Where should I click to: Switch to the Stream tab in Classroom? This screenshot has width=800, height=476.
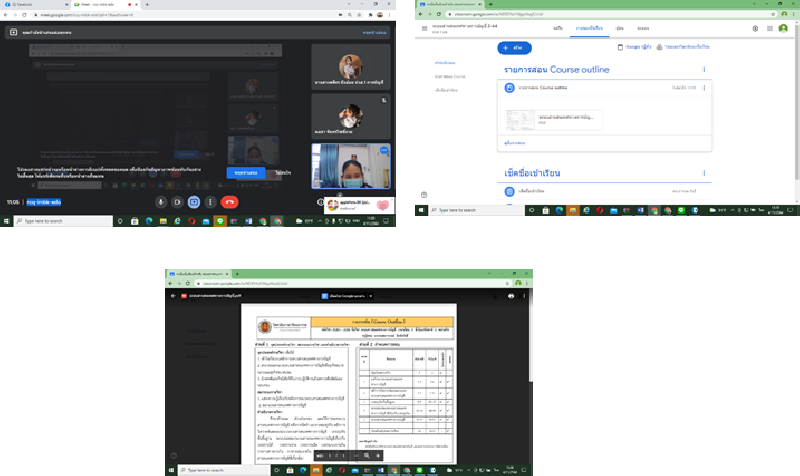pos(557,28)
